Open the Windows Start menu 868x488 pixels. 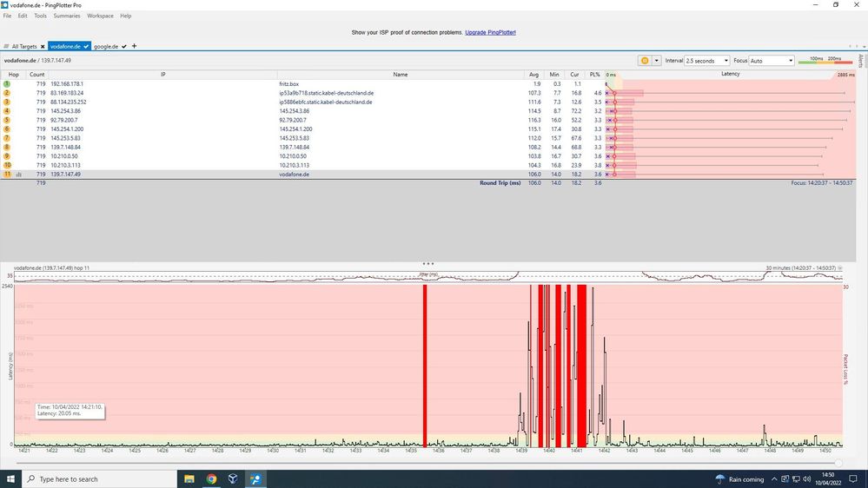pos(10,478)
